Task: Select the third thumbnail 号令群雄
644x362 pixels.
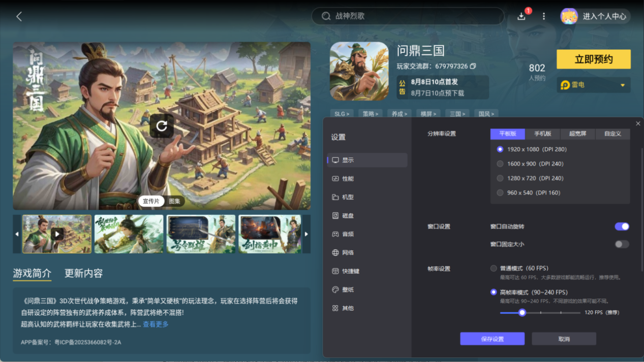Action: [201, 234]
